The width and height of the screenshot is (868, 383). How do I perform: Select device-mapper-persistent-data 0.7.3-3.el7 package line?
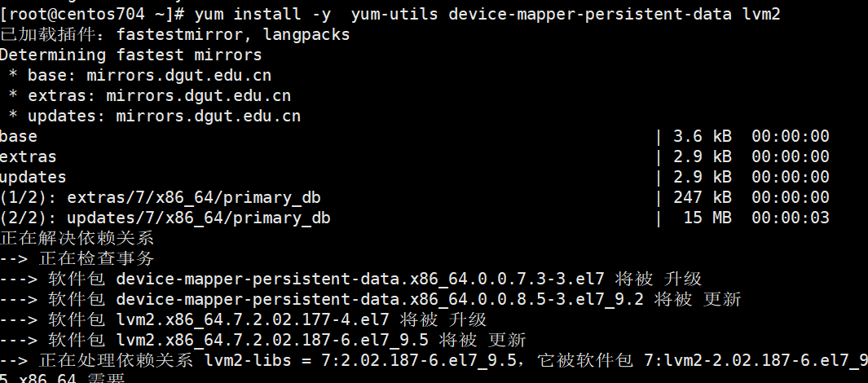[351, 279]
